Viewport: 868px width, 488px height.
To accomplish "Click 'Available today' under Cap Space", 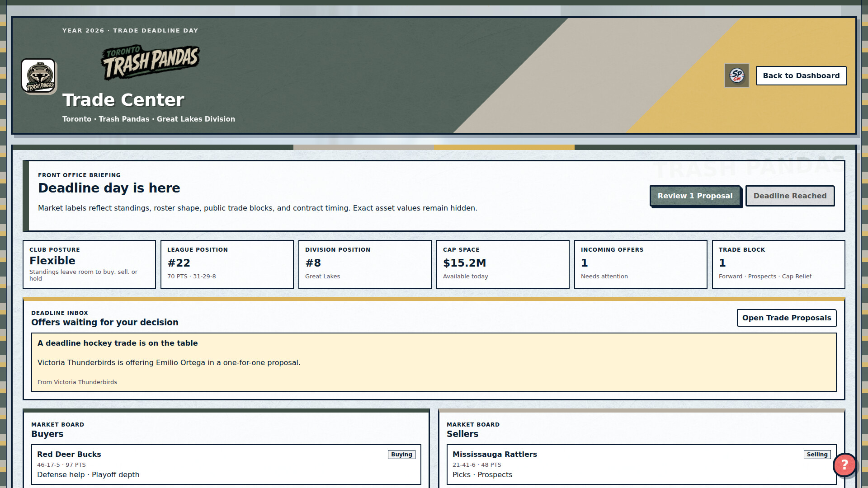I will [x=466, y=277].
